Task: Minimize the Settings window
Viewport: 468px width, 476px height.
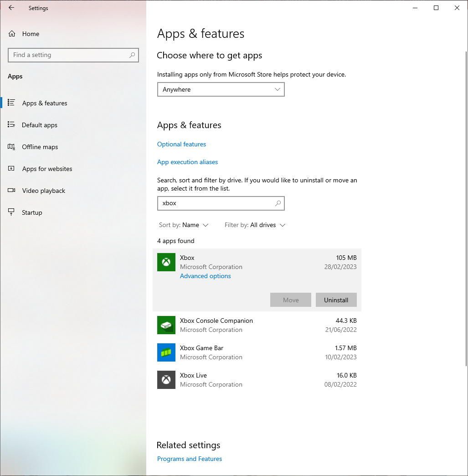Action: click(415, 8)
